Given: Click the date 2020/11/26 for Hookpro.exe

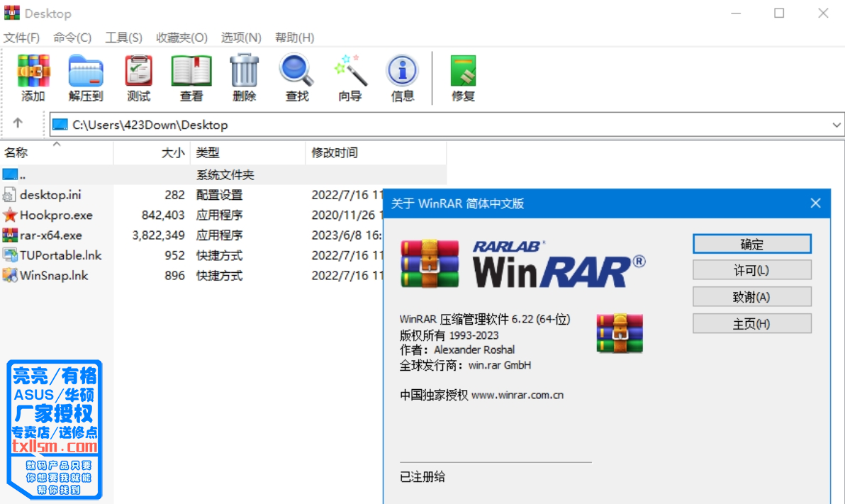Looking at the screenshot, I should click(343, 215).
